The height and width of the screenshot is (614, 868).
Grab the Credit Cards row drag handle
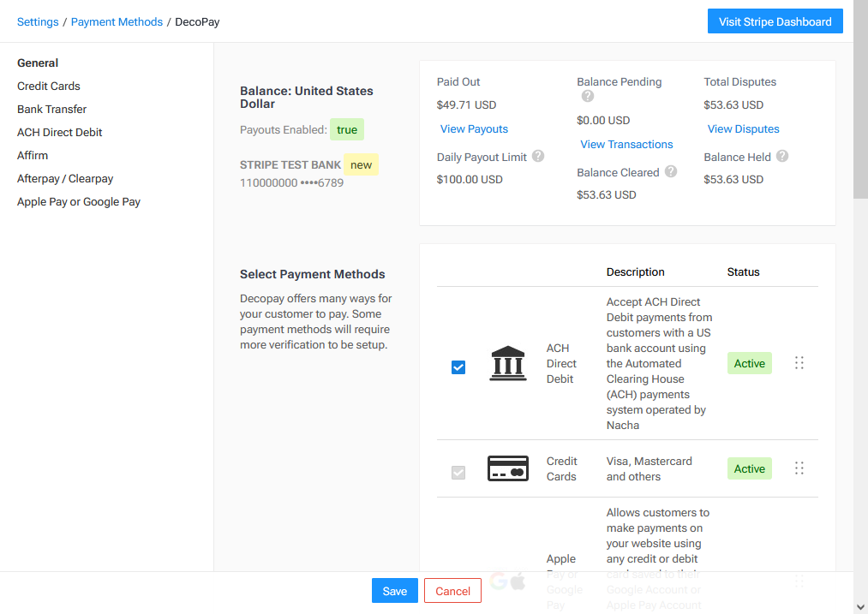coord(799,468)
